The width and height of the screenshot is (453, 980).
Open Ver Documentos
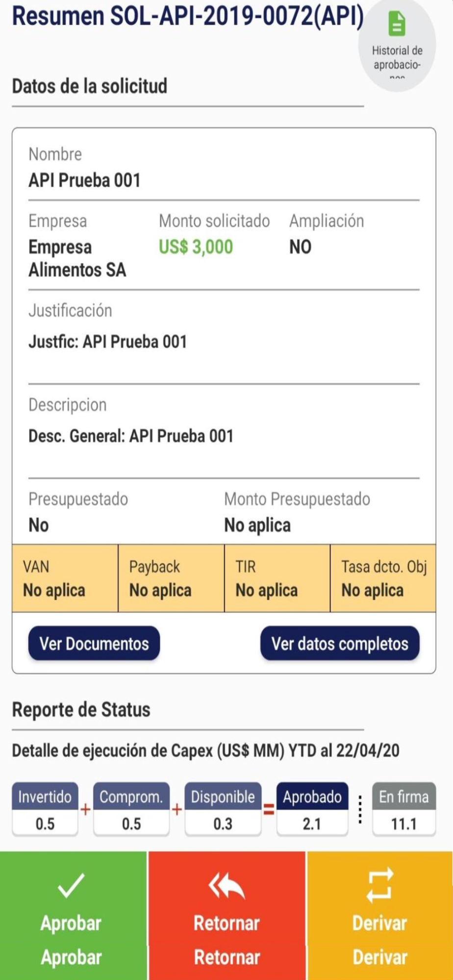(x=94, y=643)
